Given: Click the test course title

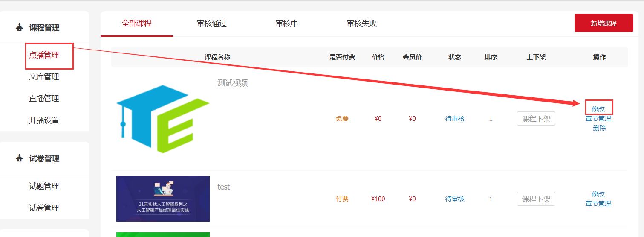Looking at the screenshot, I should coord(224,187).
